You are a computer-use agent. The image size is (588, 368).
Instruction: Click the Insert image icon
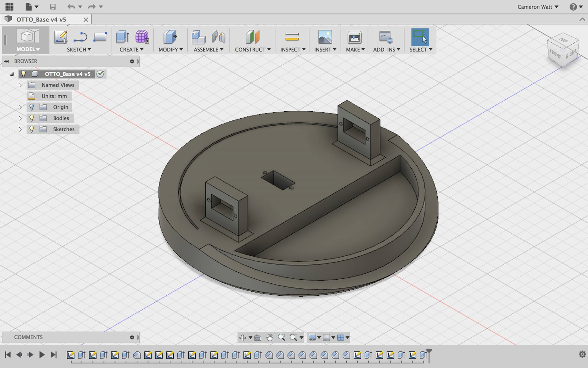click(x=325, y=37)
